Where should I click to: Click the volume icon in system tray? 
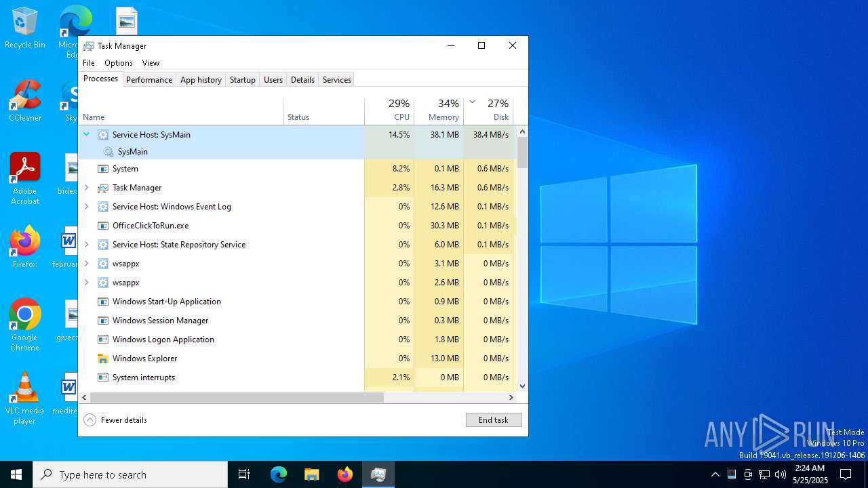tap(781, 474)
